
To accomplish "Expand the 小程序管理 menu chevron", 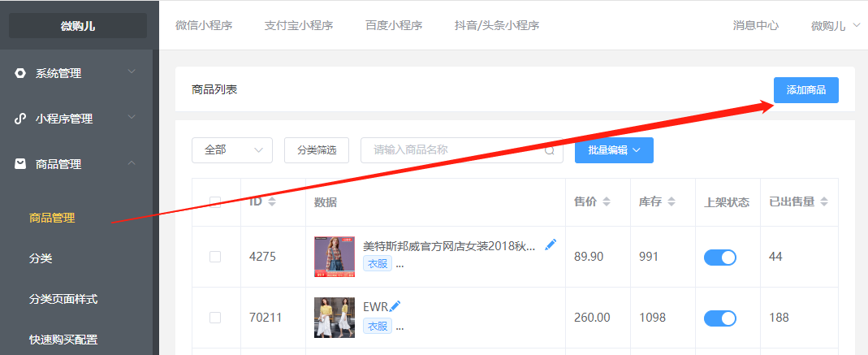I will tap(132, 118).
